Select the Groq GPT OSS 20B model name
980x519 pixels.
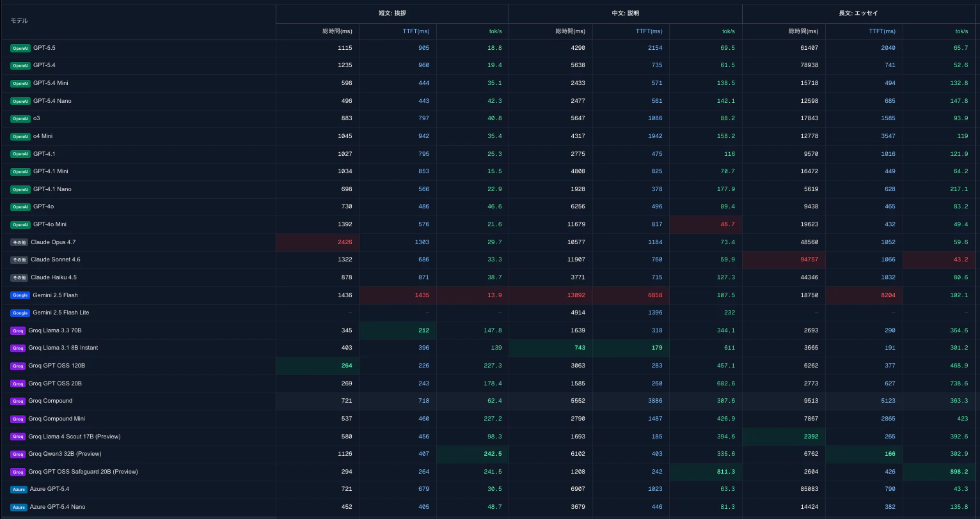click(55, 383)
